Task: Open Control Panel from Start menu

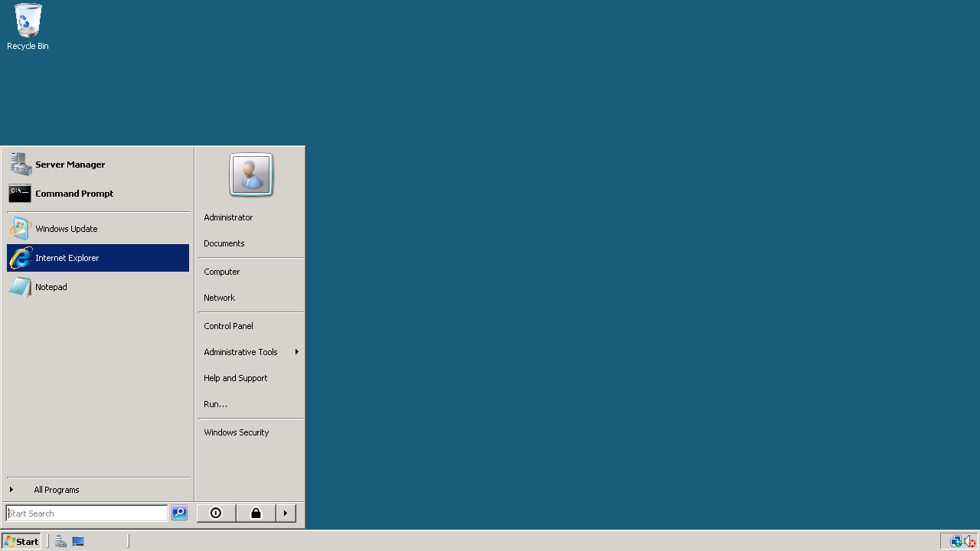Action: (x=228, y=326)
